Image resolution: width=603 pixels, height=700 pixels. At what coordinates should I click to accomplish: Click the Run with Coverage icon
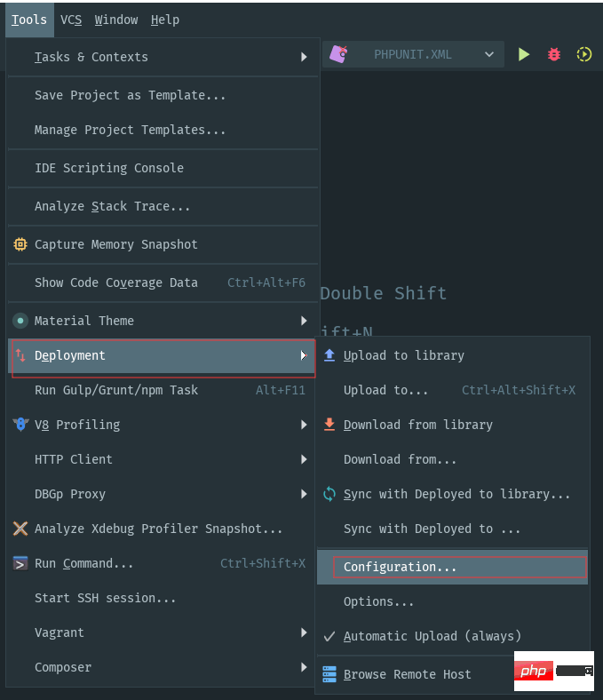click(x=583, y=54)
